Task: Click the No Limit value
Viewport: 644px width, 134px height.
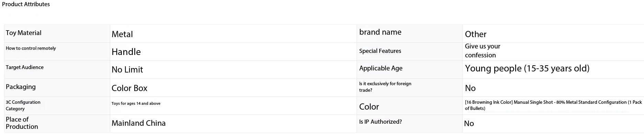Action: (x=127, y=70)
